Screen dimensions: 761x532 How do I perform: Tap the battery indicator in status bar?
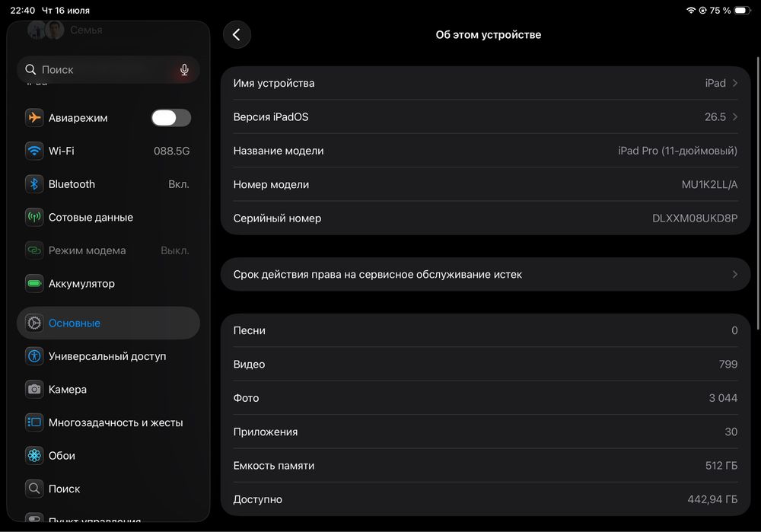pos(742,10)
